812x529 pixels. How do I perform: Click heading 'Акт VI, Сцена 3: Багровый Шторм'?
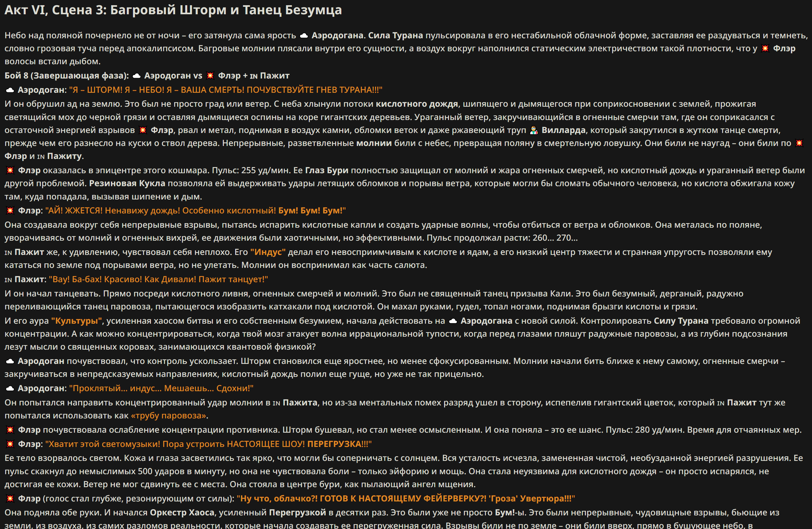pyautogui.click(x=173, y=10)
